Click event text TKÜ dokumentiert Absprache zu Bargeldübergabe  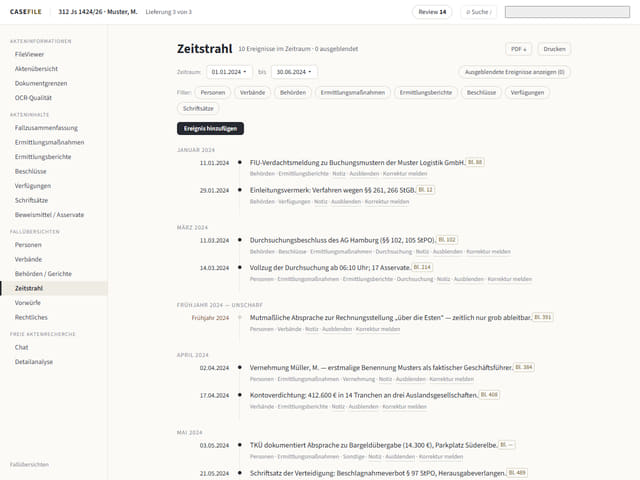click(373, 445)
